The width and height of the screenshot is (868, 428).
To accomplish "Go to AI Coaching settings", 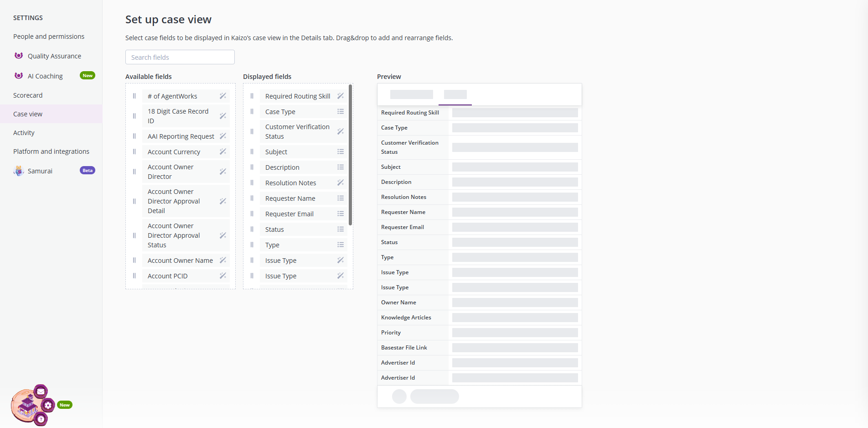I will [x=45, y=76].
